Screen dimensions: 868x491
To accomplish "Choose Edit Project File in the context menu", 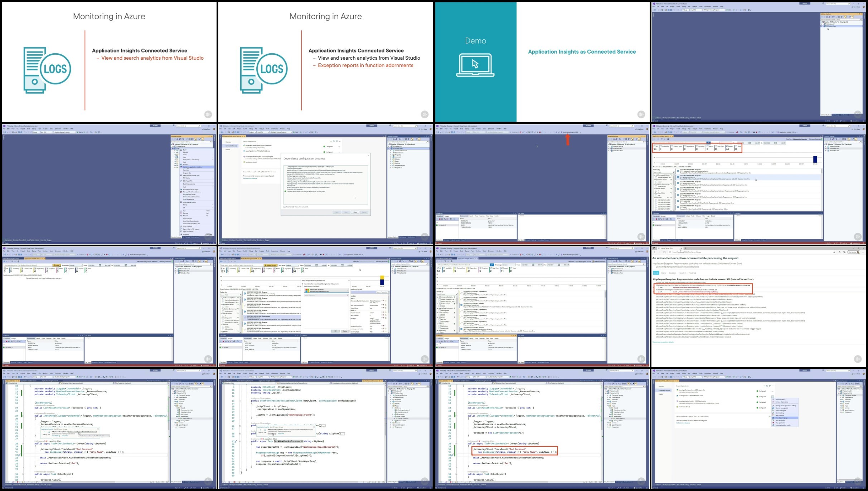I will pyautogui.click(x=196, y=181).
